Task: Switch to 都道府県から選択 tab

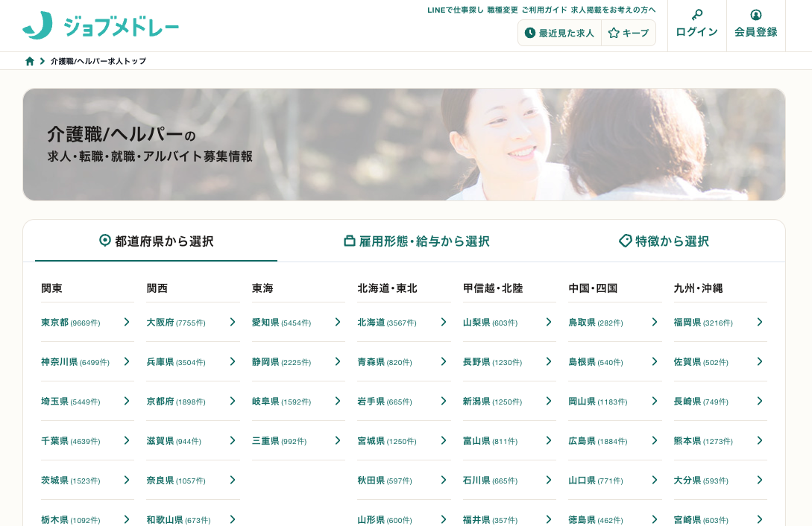Action: [157, 241]
